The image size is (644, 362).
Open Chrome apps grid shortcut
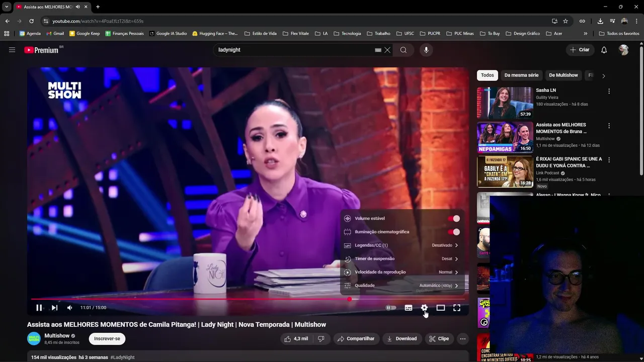[x=7, y=34]
